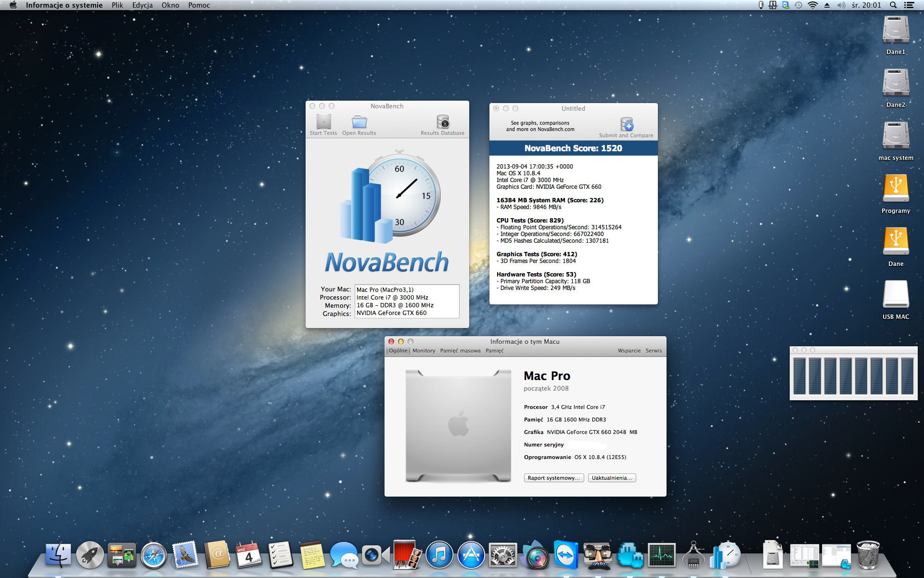Launch Safari from the Dock
This screenshot has height=578, width=924.
coord(154,555)
